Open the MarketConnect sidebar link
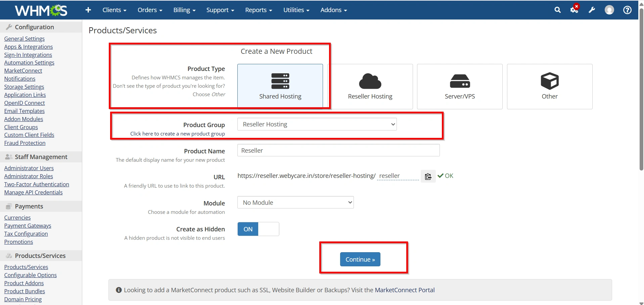This screenshot has width=644, height=305. tap(23, 71)
